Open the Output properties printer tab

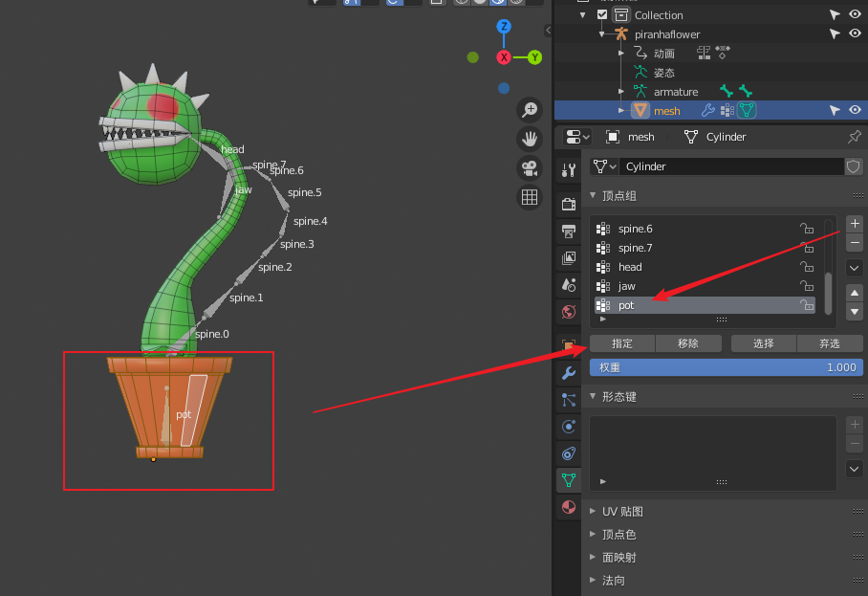(x=569, y=231)
